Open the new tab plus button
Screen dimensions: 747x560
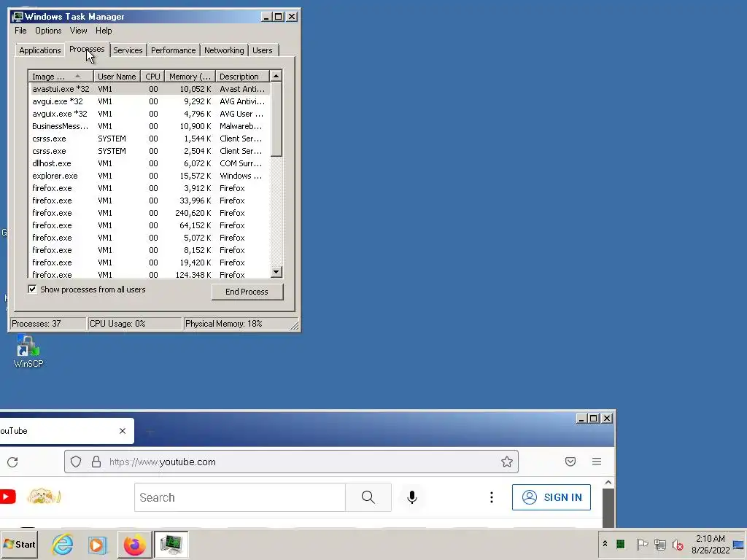[x=150, y=432]
